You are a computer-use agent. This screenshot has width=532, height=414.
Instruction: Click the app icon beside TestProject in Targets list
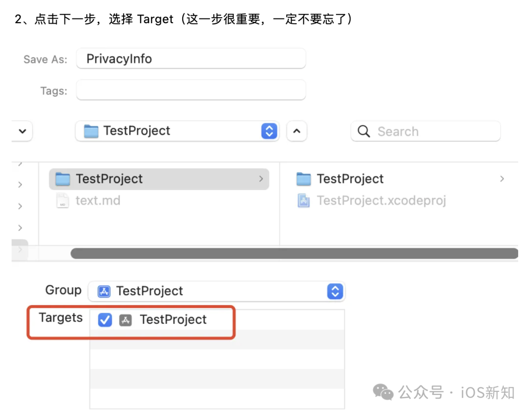point(126,320)
